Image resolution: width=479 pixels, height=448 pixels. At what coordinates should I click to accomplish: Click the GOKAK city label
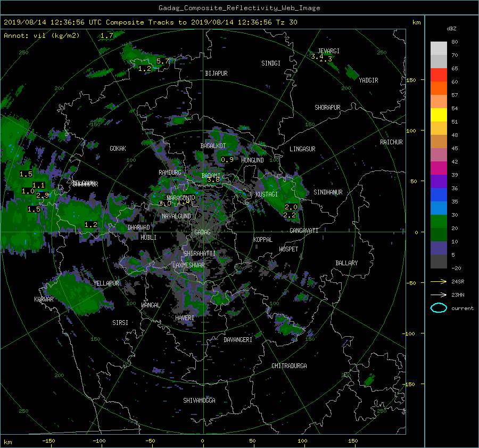tap(118, 149)
